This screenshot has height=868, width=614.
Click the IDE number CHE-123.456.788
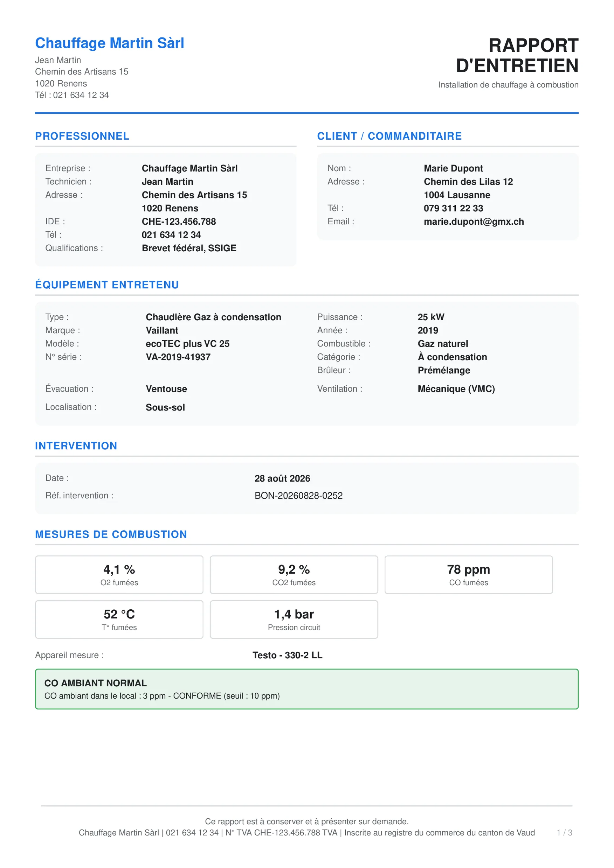click(x=179, y=222)
